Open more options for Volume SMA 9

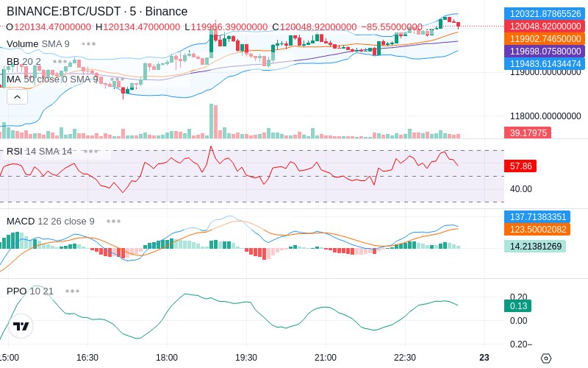(88, 44)
